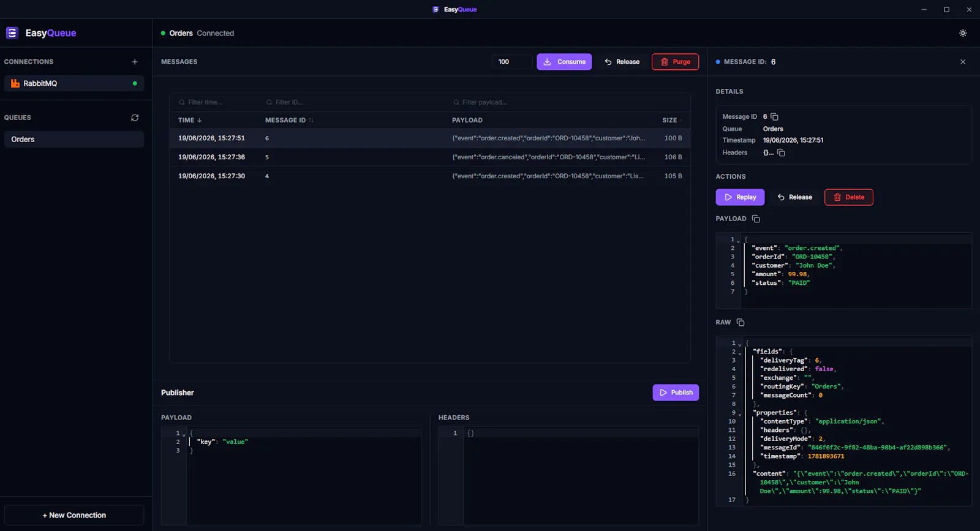Sort by MESSAGE ID column arrows

click(311, 121)
